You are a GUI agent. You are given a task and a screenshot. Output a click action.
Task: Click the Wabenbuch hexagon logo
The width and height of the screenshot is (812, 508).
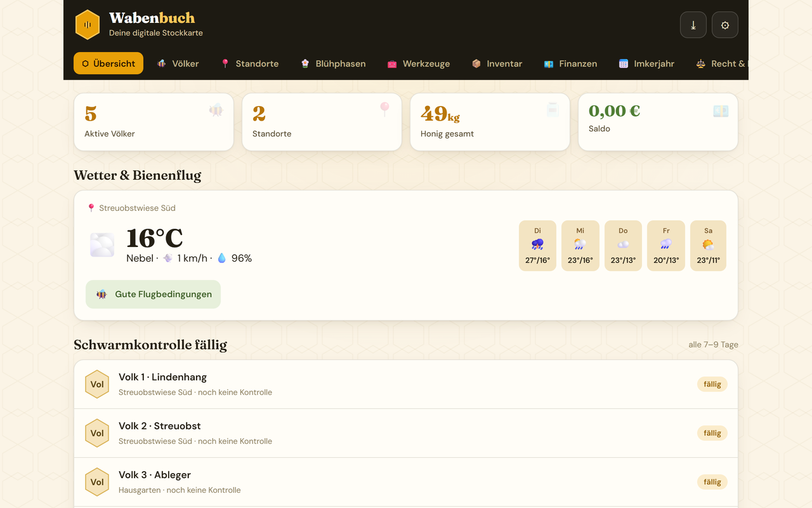(x=88, y=25)
